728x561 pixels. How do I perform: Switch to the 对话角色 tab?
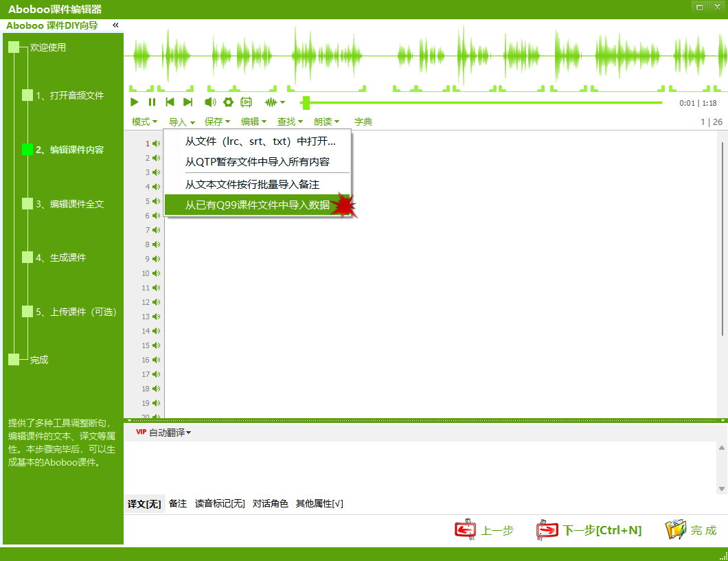(269, 503)
